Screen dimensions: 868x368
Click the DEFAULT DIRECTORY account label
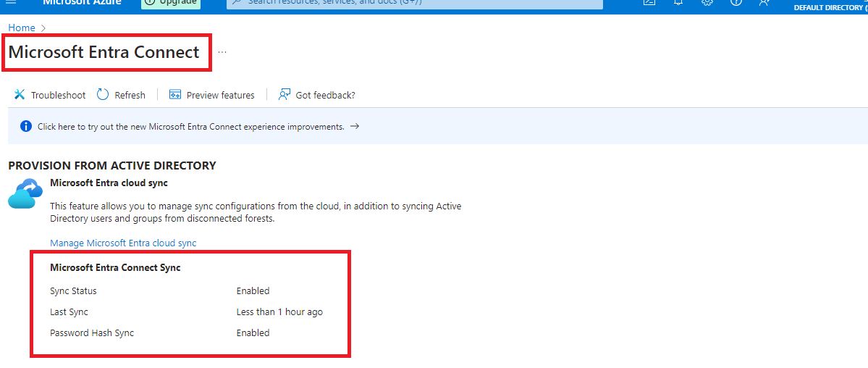(830, 8)
